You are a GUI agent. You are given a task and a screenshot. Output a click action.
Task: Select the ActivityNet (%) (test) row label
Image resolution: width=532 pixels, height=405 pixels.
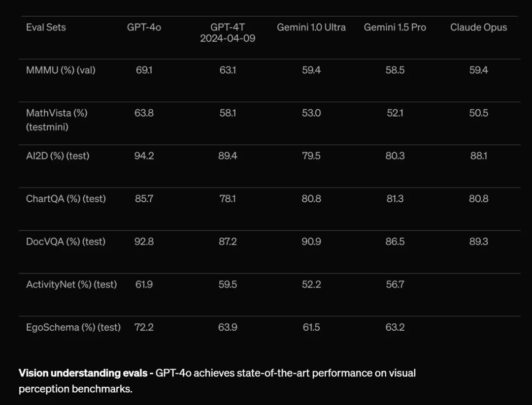point(71,284)
